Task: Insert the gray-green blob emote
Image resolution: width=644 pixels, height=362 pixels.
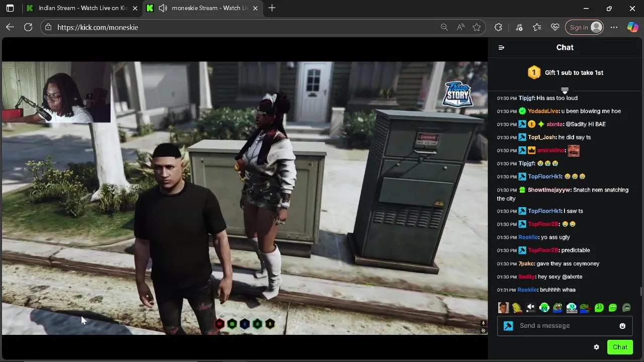Action: click(x=626, y=308)
